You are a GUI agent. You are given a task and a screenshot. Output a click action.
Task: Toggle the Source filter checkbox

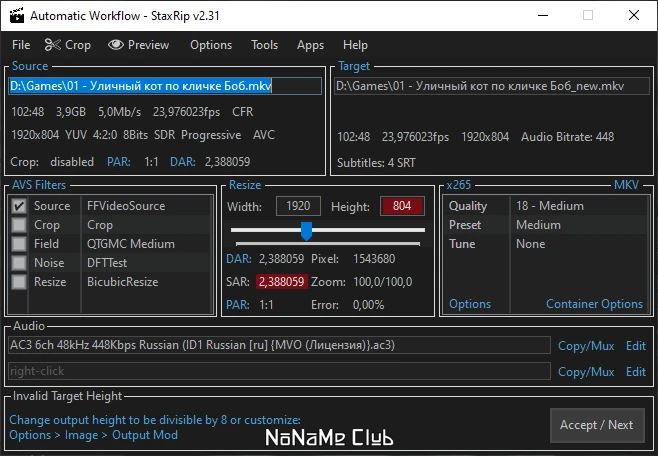(x=18, y=206)
